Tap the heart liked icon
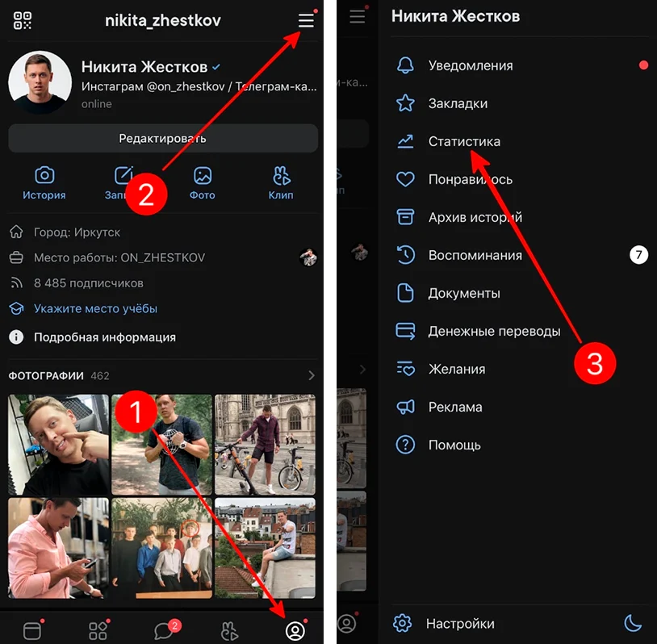 405,179
